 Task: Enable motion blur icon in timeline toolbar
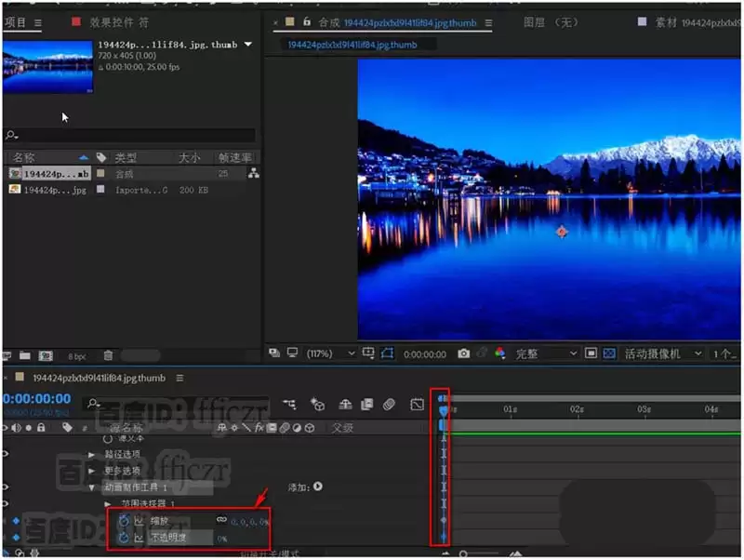(x=389, y=405)
